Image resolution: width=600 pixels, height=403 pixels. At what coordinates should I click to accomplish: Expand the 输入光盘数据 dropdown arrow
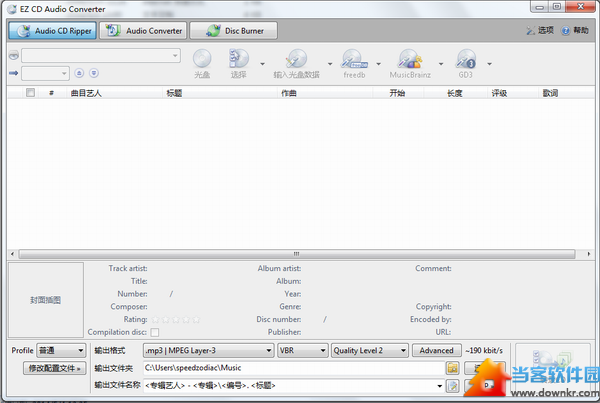[330, 64]
